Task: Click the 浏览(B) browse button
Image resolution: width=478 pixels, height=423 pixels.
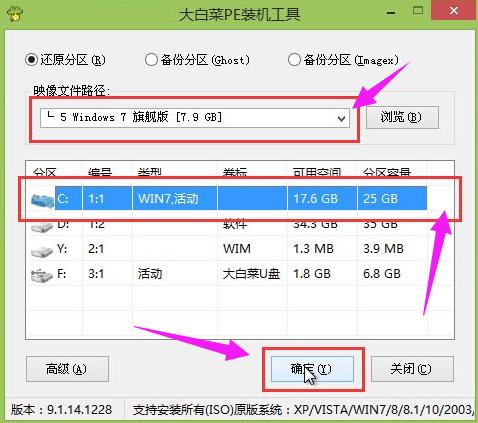Action: (x=402, y=117)
